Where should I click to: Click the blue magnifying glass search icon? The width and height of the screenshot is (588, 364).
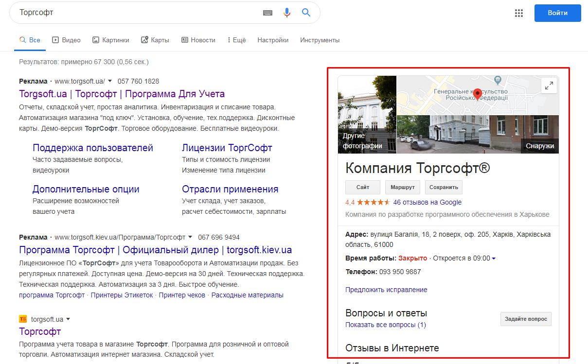click(x=306, y=13)
